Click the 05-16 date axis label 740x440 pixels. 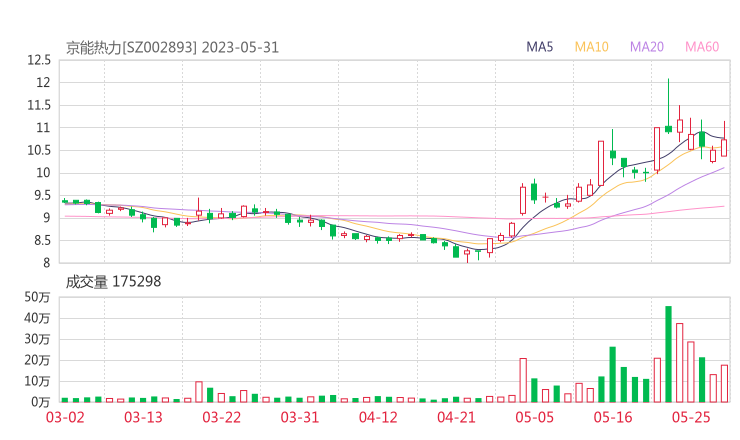(x=613, y=417)
